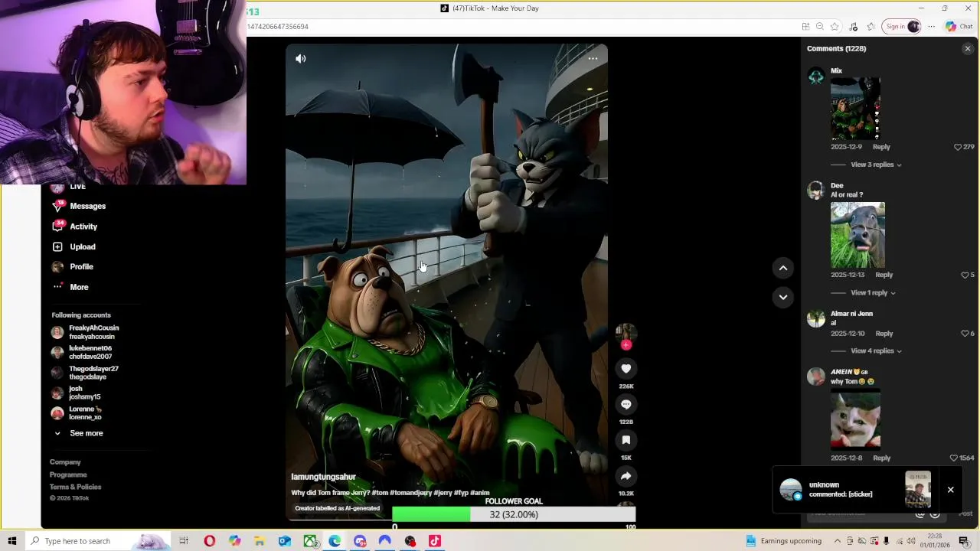
Task: Open Windows Start menu
Action: point(12,541)
